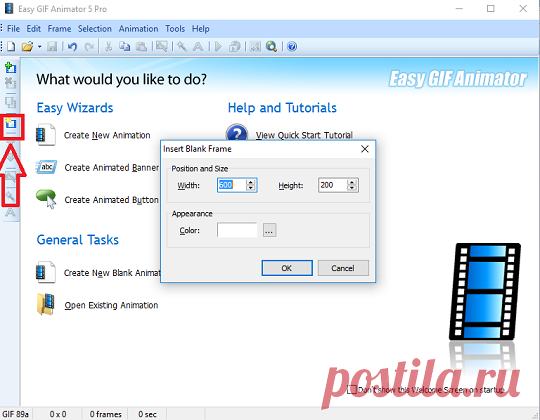Click the Redo arrow icon
Viewport: 540px width, 420px height.
coord(89,46)
